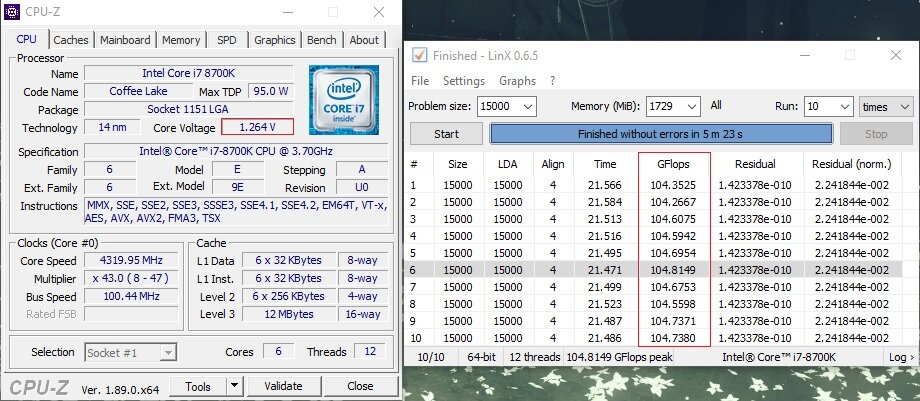Click the Stop button in LinX
The width and height of the screenshot is (920, 401).
(x=876, y=134)
